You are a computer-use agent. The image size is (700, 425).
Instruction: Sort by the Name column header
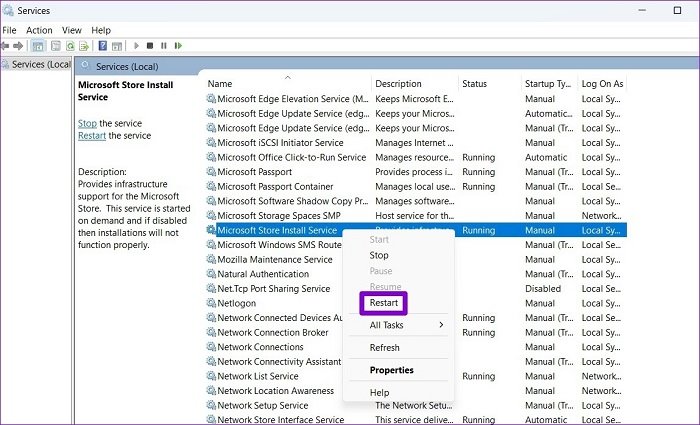220,83
